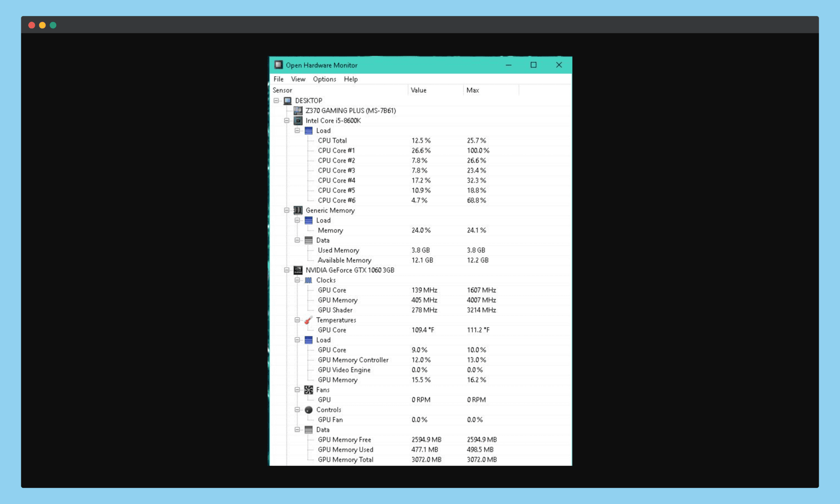
Task: Click the Load icon under Intel Core i5-8600K
Action: tap(308, 130)
